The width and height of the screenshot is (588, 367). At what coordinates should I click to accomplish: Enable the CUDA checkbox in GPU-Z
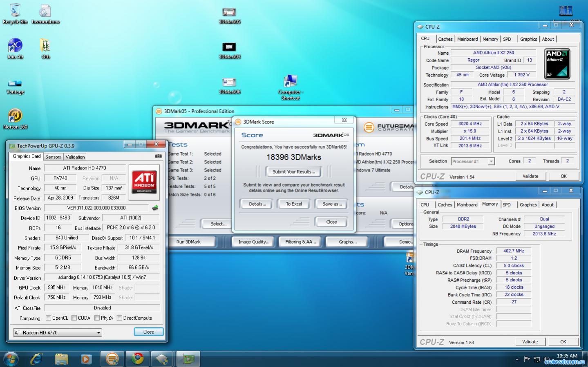coord(74,318)
